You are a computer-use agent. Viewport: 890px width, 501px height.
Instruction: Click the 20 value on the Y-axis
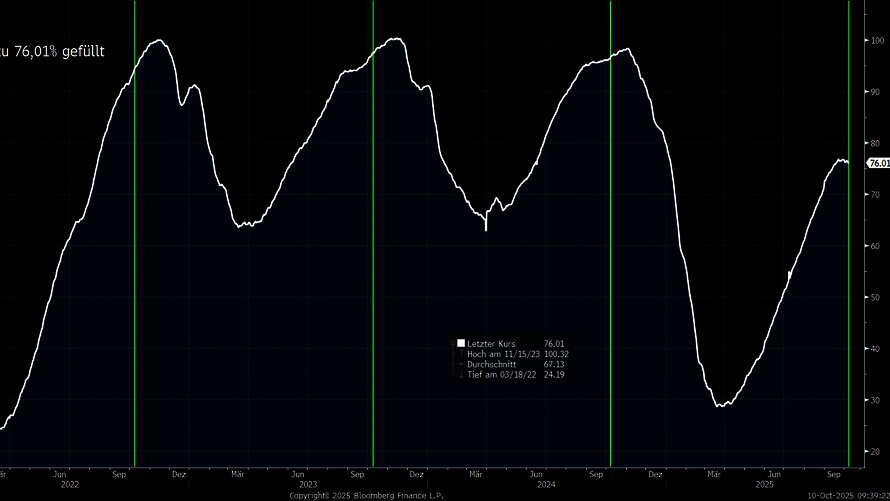[877, 452]
